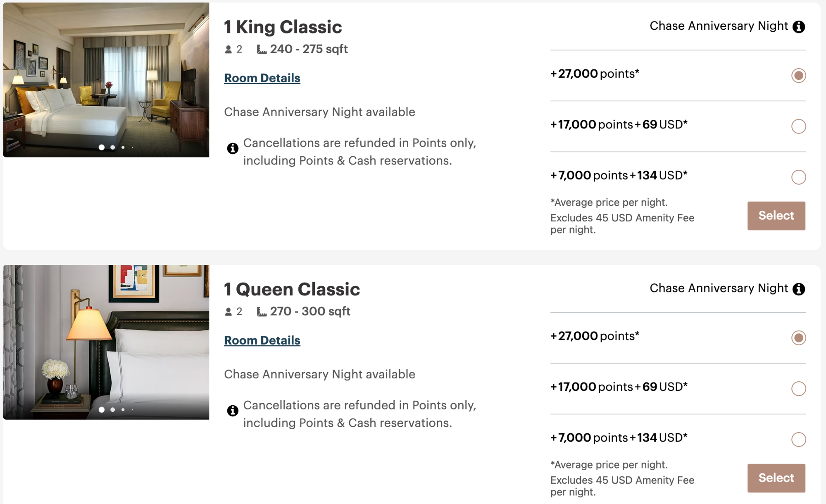Choose the 27,000 points option for Queen Classic
Viewport: 826px width, 504px height.
pyautogui.click(x=799, y=338)
